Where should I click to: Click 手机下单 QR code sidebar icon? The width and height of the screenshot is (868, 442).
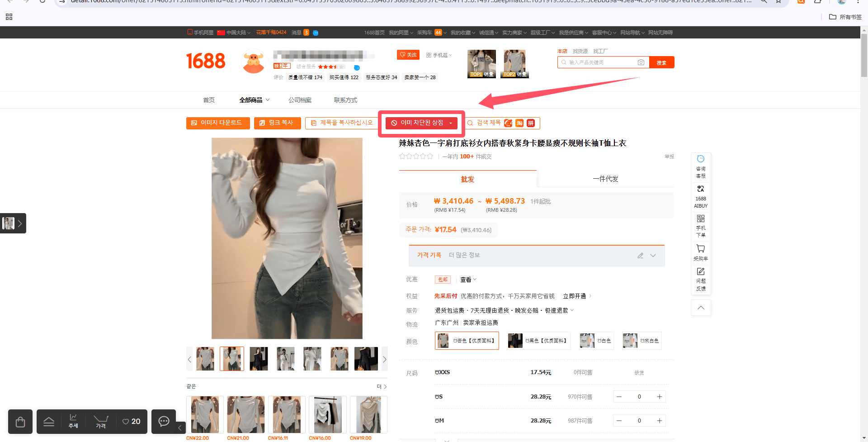tap(701, 226)
